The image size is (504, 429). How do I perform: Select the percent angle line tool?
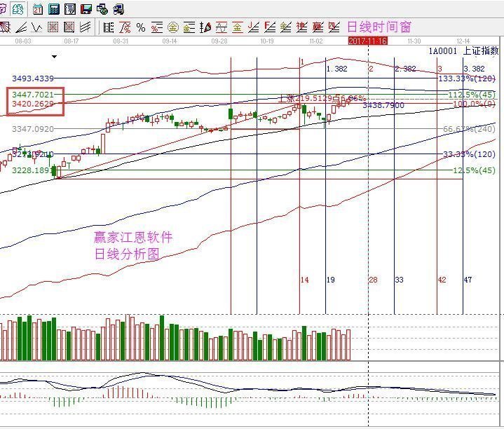click(x=125, y=27)
